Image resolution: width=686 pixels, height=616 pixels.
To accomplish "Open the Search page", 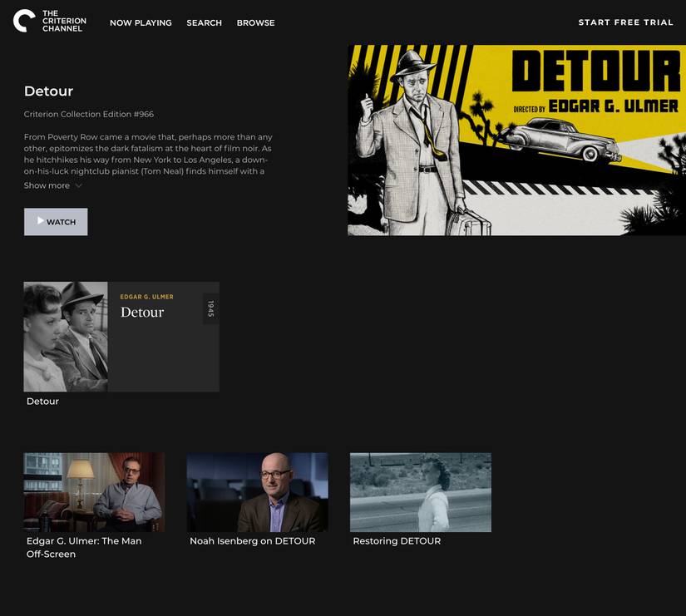I will coord(205,22).
